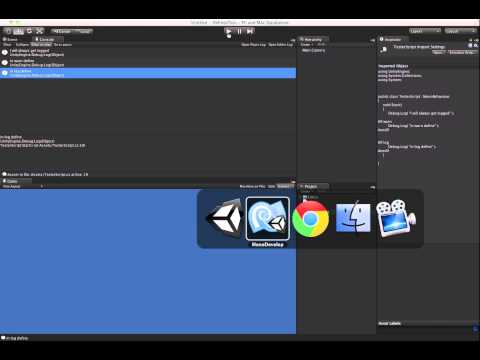Select the Scale tool in Unity toolbar
This screenshot has width=480, height=360.
pyautogui.click(x=40, y=31)
